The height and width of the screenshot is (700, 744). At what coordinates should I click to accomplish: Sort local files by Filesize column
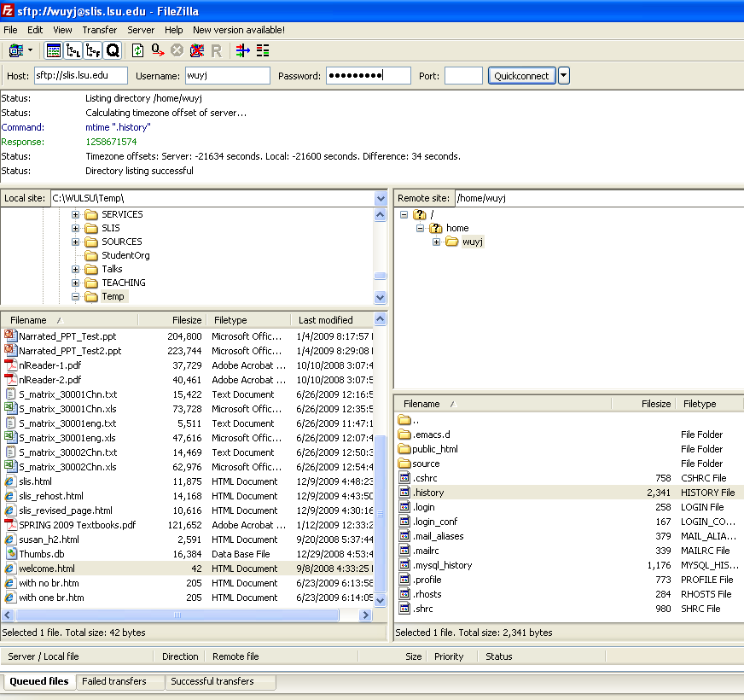coord(187,320)
